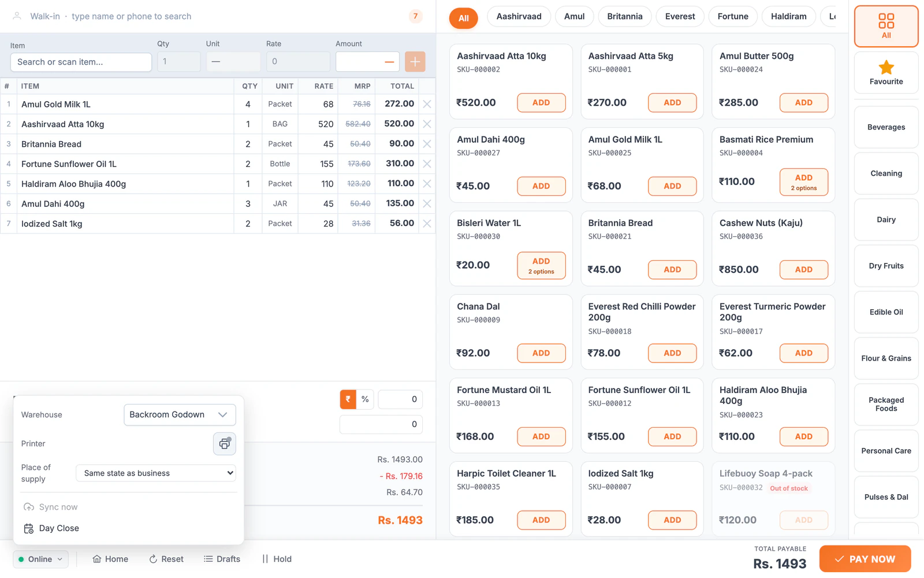
Task: Expand the Online status dropdown
Action: click(x=40, y=559)
